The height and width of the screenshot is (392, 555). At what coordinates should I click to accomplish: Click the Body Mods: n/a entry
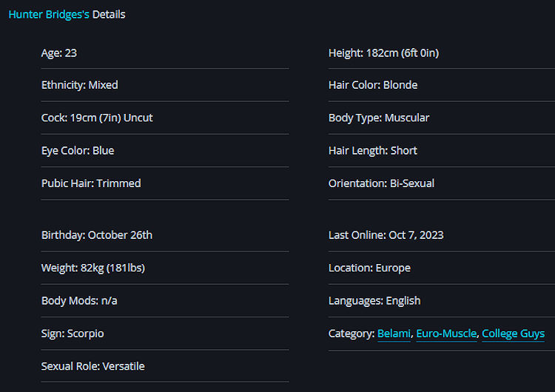79,301
